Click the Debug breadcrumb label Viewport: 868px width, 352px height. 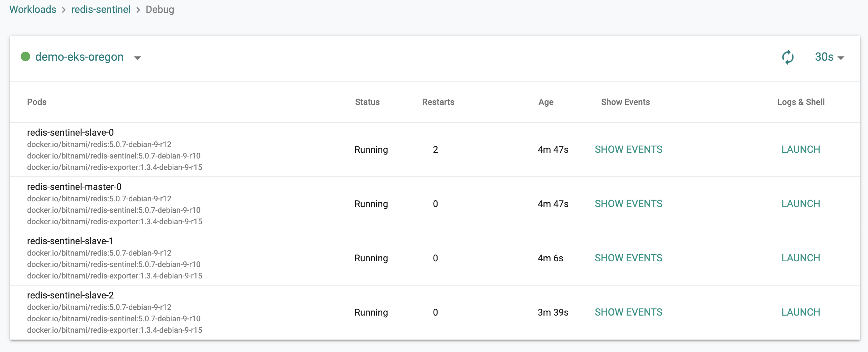point(160,9)
